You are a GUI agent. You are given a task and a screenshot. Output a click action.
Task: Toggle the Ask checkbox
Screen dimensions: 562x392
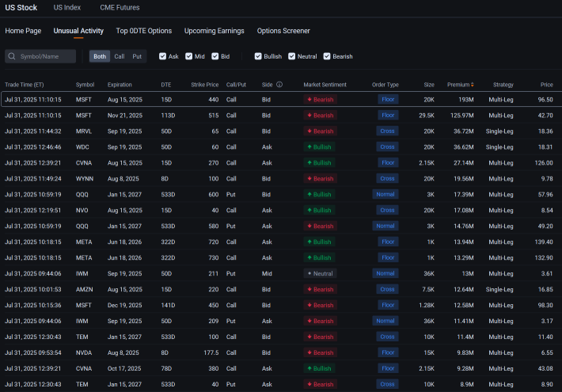[x=163, y=56]
